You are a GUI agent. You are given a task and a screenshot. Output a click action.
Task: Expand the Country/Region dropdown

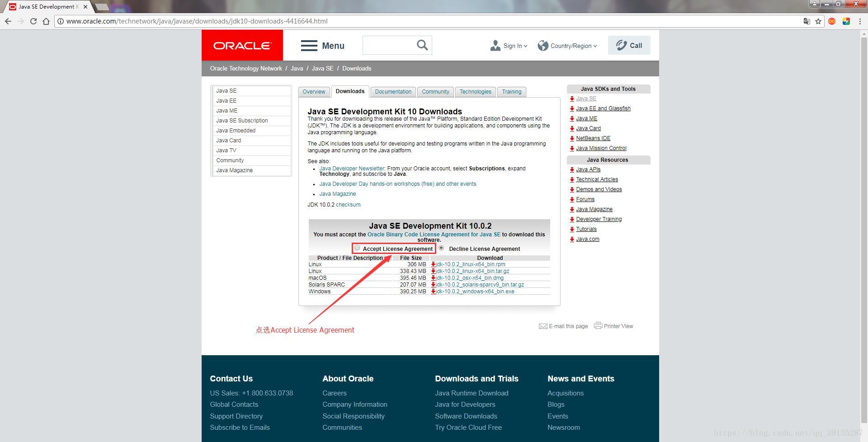pyautogui.click(x=567, y=46)
